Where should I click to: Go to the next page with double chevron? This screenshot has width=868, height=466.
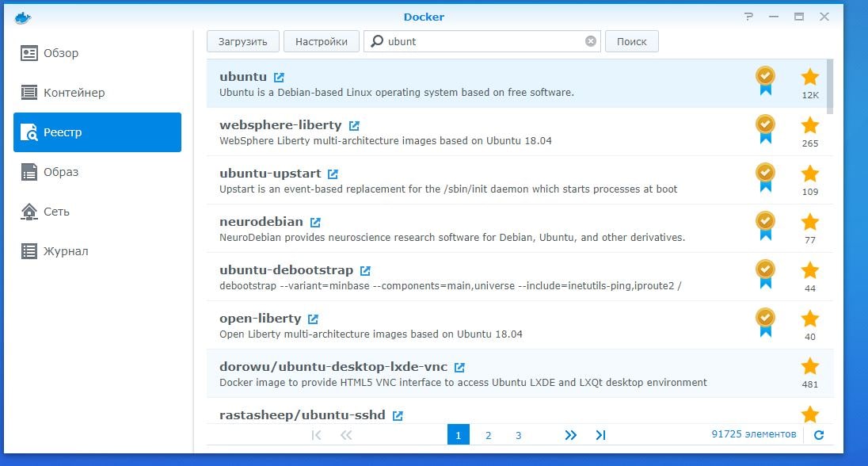(571, 435)
